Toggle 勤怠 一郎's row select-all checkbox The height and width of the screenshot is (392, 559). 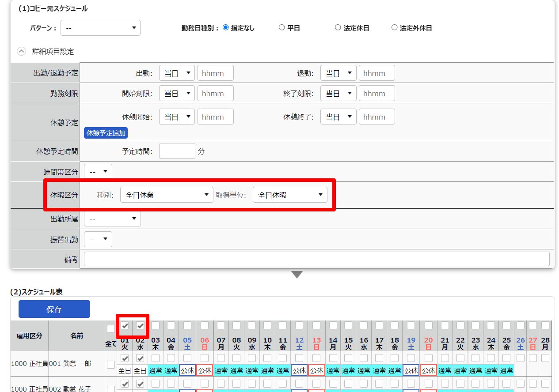(111, 364)
